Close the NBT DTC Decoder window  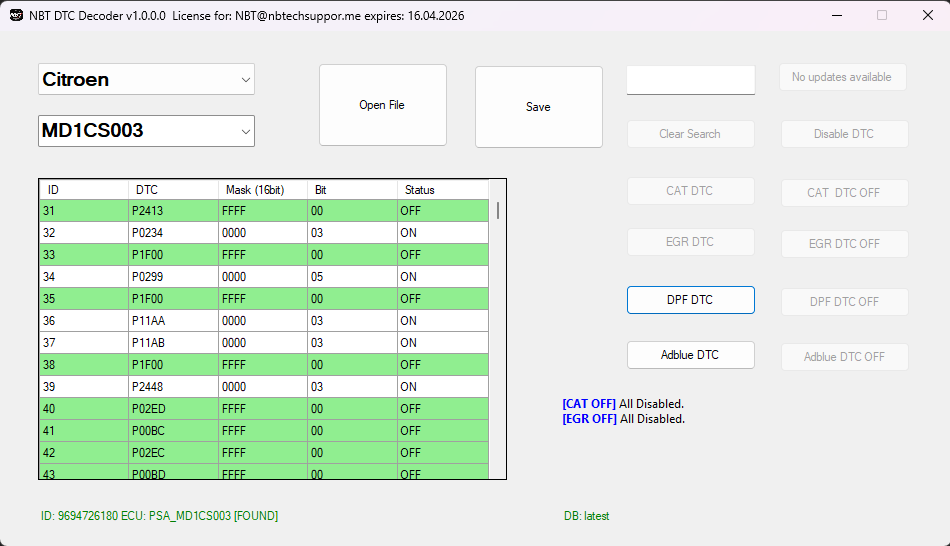click(x=928, y=15)
